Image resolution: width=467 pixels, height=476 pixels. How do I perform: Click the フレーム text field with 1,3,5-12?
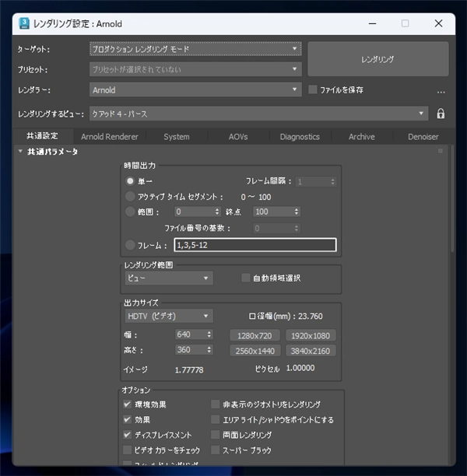tap(255, 245)
